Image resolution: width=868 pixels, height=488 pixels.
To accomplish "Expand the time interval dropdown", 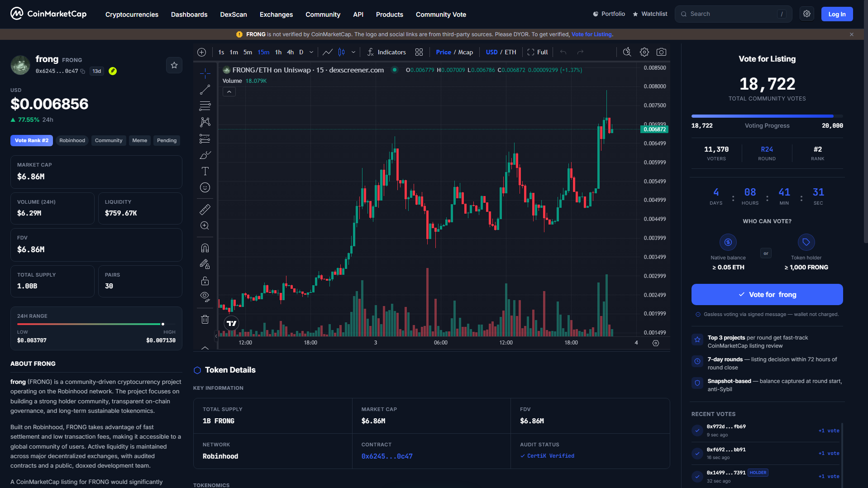I will click(311, 52).
